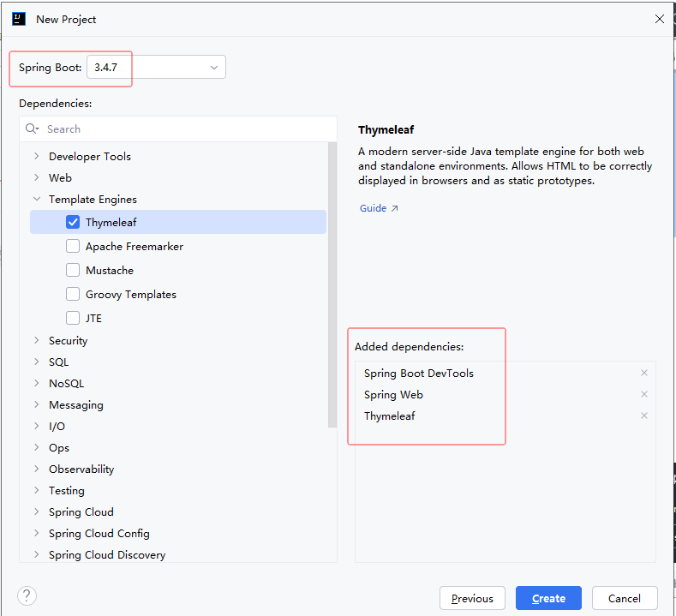Click the search magnifier icon in dependencies

click(x=32, y=129)
